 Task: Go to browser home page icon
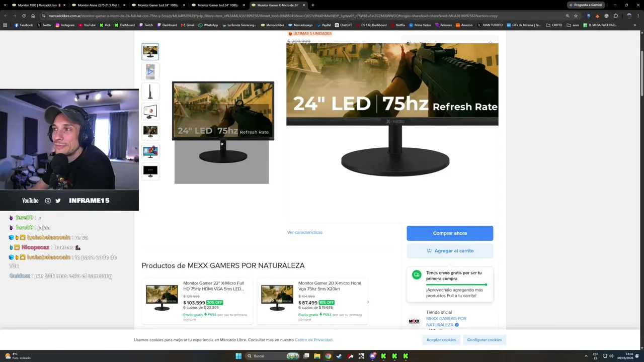[33, 16]
